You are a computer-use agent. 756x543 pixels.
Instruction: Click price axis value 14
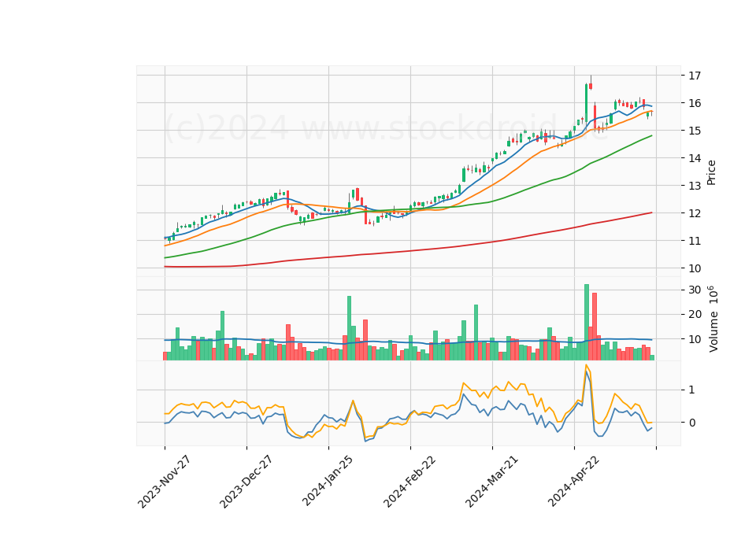(695, 158)
